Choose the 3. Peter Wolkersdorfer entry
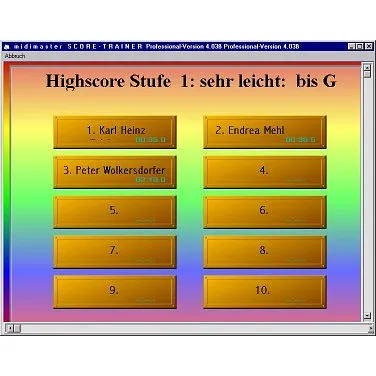The width and height of the screenshot is (376, 376). tap(115, 172)
